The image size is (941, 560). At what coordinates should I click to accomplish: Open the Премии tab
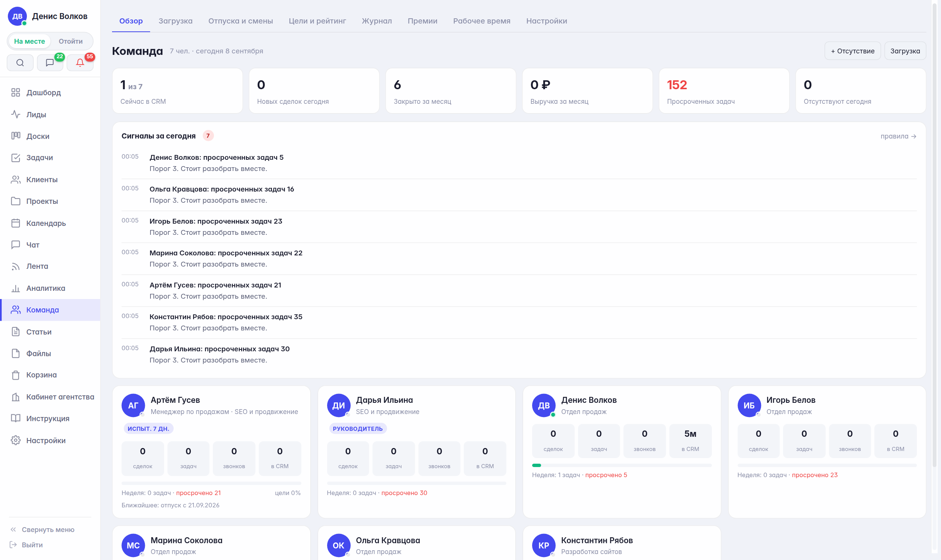(x=422, y=21)
